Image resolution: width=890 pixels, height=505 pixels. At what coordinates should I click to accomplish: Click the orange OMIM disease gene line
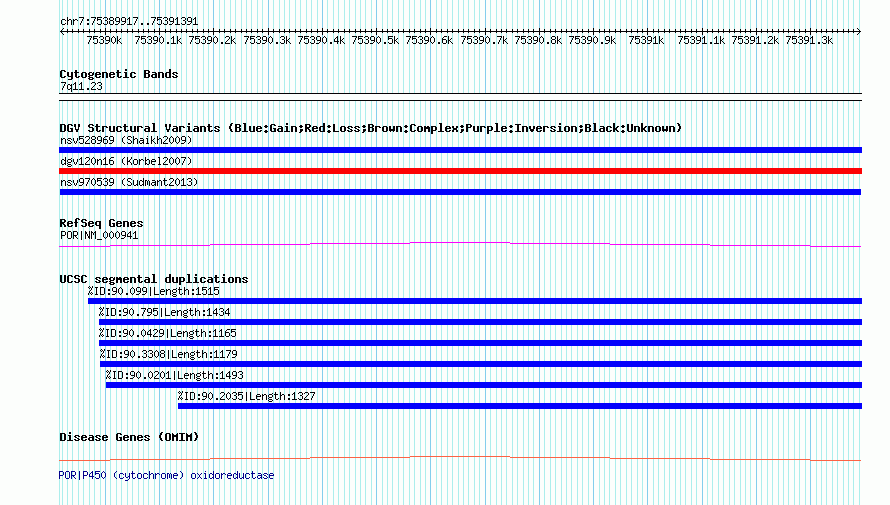click(460, 458)
